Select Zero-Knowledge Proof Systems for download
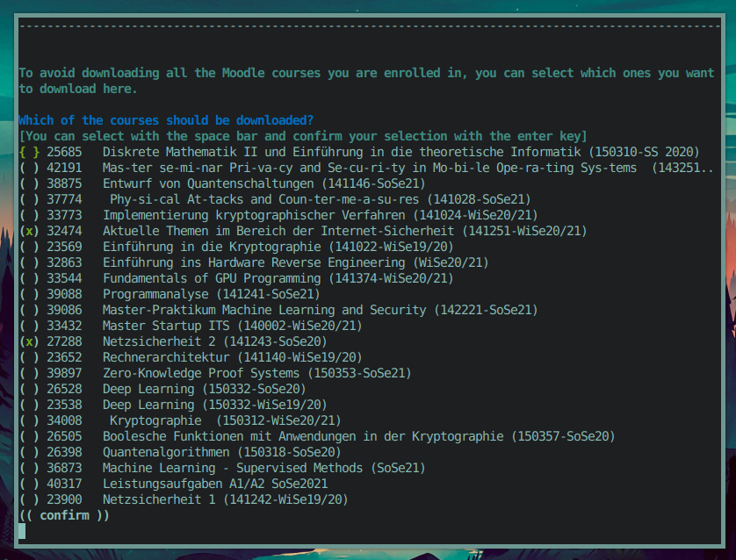Viewport: 736px width, 560px height. pyautogui.click(x=25, y=373)
